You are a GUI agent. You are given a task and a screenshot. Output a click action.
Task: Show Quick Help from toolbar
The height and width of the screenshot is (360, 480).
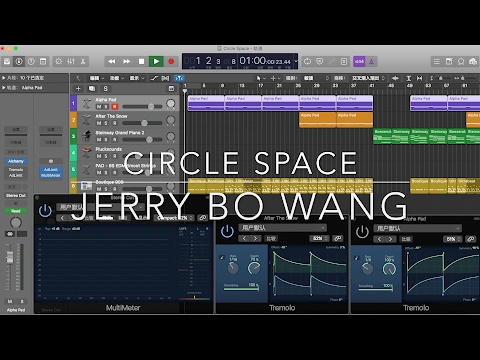click(x=31, y=61)
